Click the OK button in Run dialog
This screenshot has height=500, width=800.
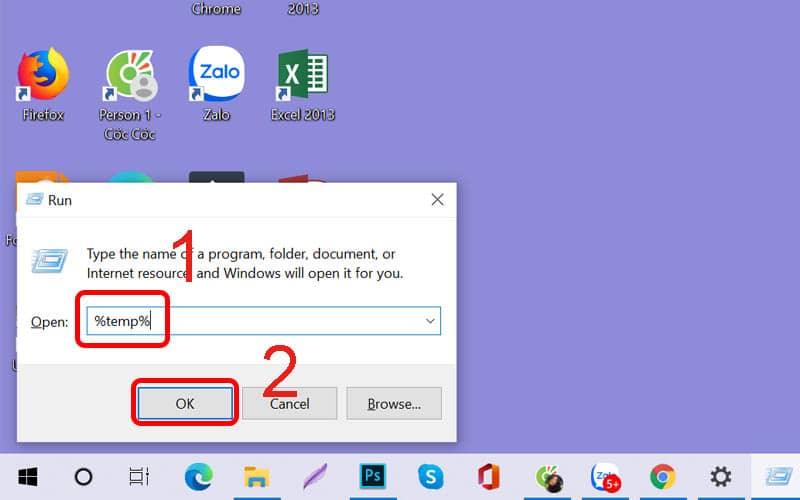[x=185, y=404]
